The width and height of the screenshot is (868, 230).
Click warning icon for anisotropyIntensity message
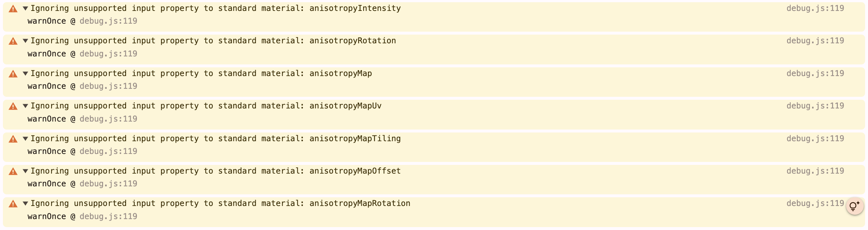[x=13, y=9]
